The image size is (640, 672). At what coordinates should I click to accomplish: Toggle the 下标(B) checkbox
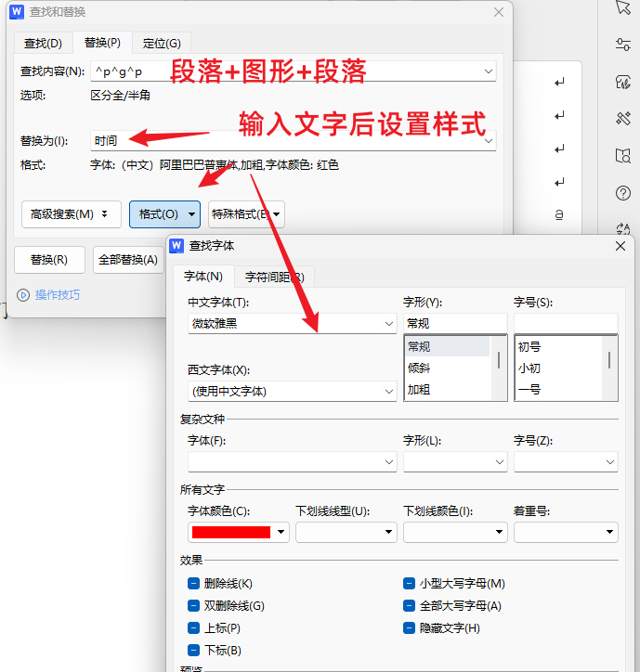[x=193, y=650]
